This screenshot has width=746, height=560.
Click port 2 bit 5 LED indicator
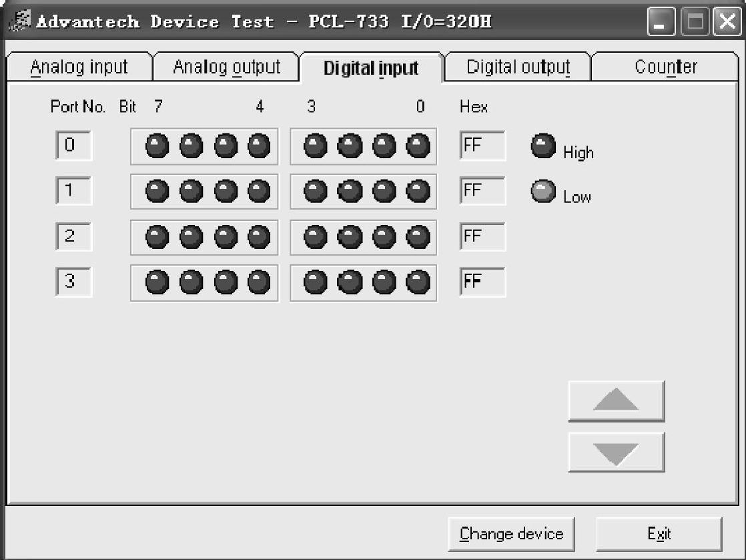point(226,237)
